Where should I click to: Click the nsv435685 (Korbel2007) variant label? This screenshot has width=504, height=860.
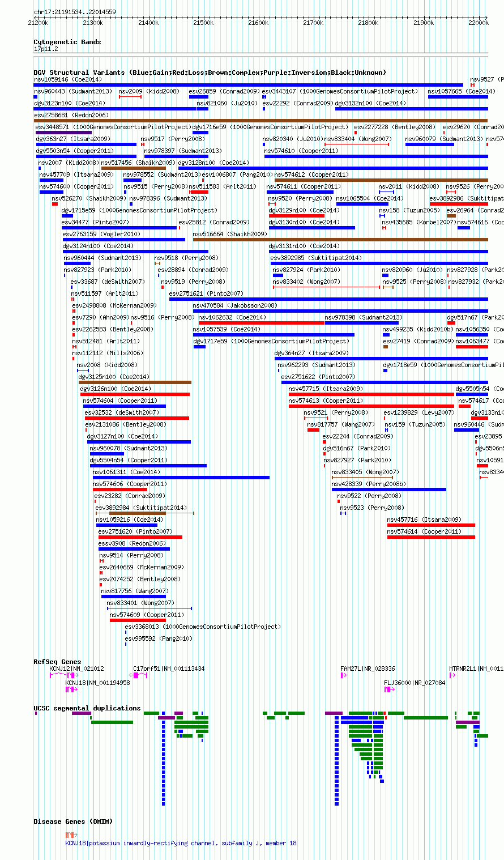pyautogui.click(x=418, y=222)
